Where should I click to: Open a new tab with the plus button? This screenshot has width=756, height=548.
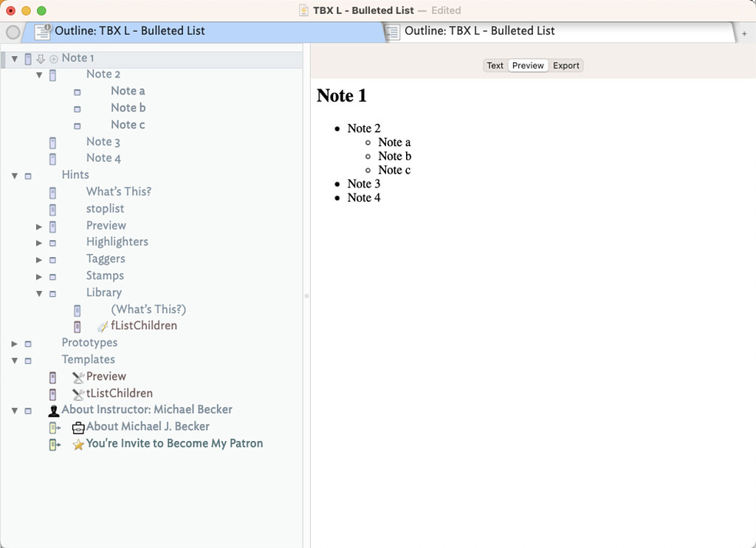(743, 34)
